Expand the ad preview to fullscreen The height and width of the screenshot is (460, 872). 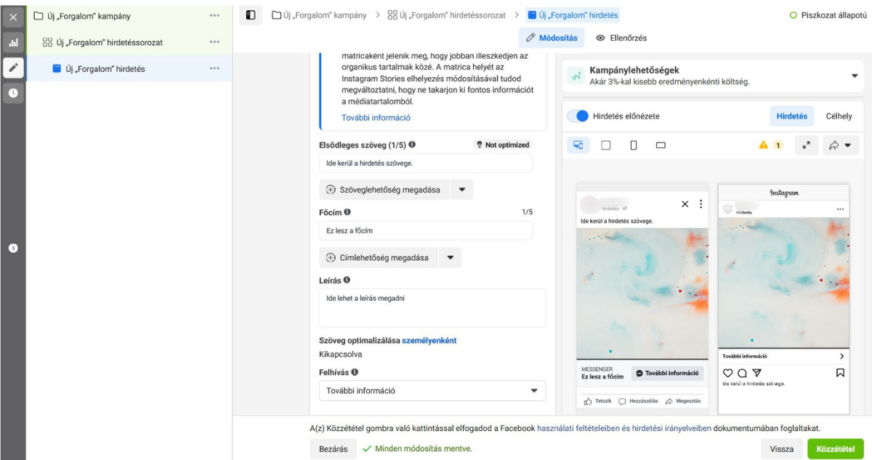[807, 145]
